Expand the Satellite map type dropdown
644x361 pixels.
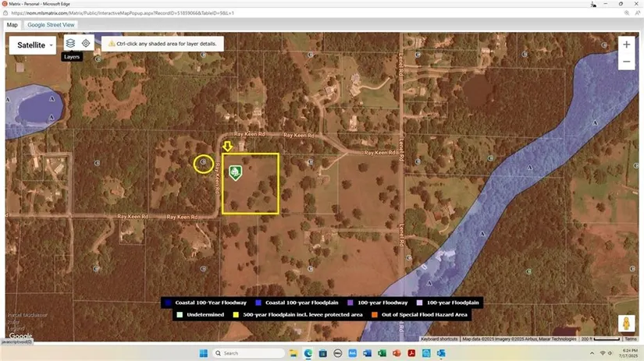click(x=36, y=45)
